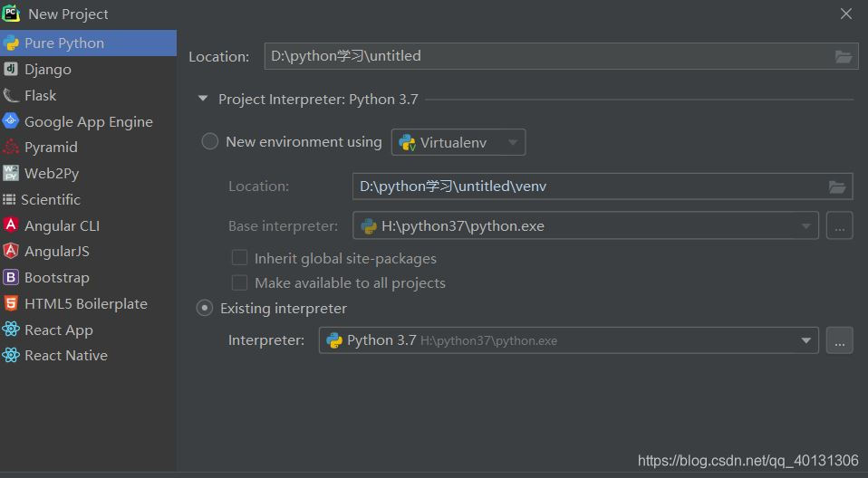Select Existing interpreter radio button
This screenshot has height=478, width=868.
[x=204, y=308]
